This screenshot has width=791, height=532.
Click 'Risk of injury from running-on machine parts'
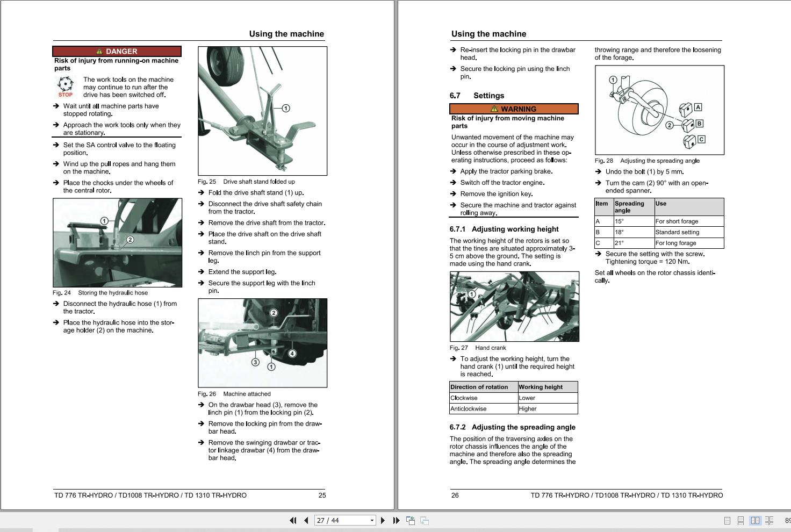click(116, 64)
